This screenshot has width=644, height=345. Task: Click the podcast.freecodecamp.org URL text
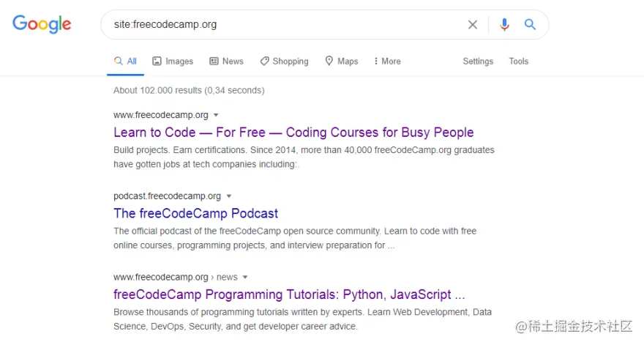(x=167, y=196)
